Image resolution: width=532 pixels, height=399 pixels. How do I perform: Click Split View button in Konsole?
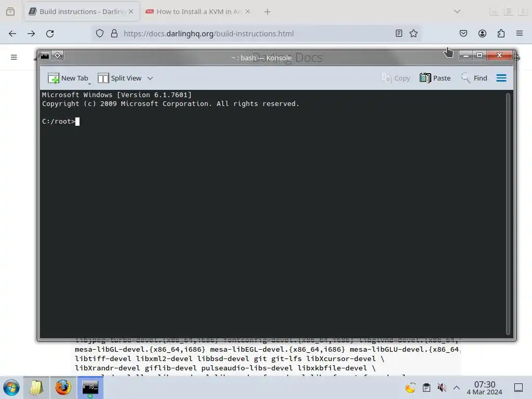tap(119, 78)
